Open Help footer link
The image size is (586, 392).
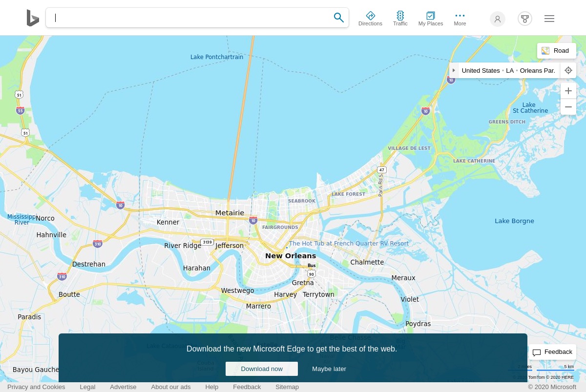point(211,387)
